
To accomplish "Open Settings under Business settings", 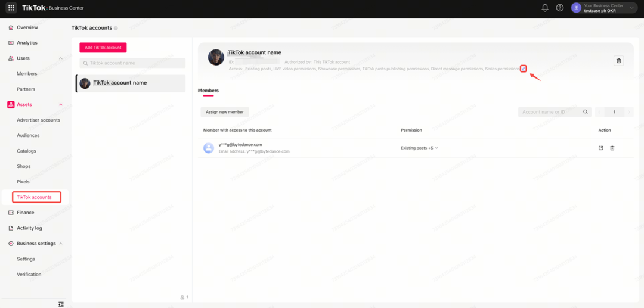I will (26, 259).
